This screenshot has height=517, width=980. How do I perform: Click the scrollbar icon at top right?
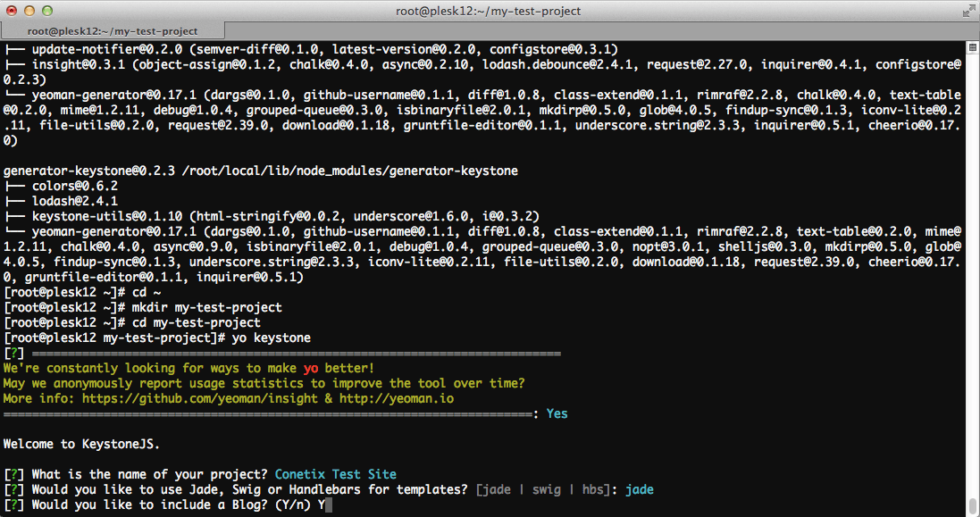(x=973, y=47)
